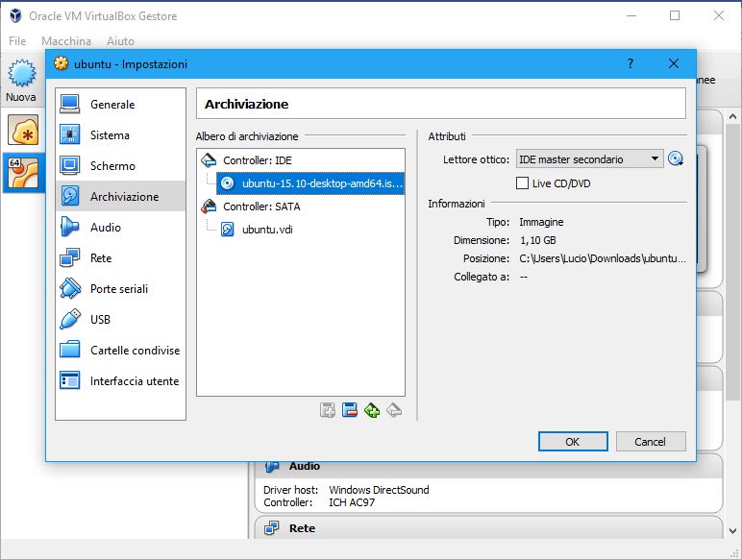742x560 pixels.
Task: Select the first VM with asterisk icon
Action: (x=23, y=131)
